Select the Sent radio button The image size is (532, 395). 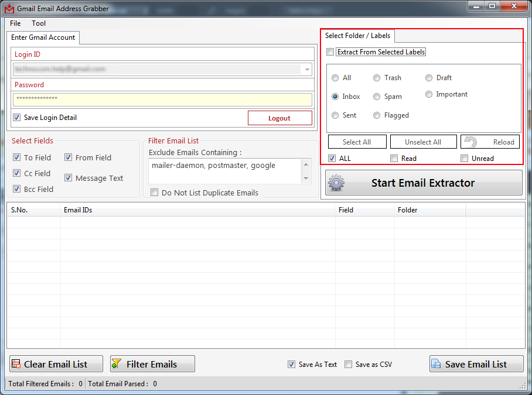[335, 115]
